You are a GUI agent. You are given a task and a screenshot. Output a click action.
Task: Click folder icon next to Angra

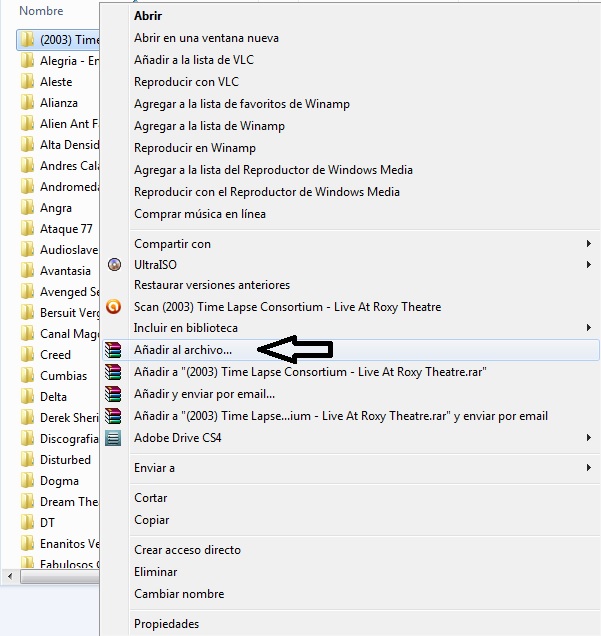coord(27,208)
